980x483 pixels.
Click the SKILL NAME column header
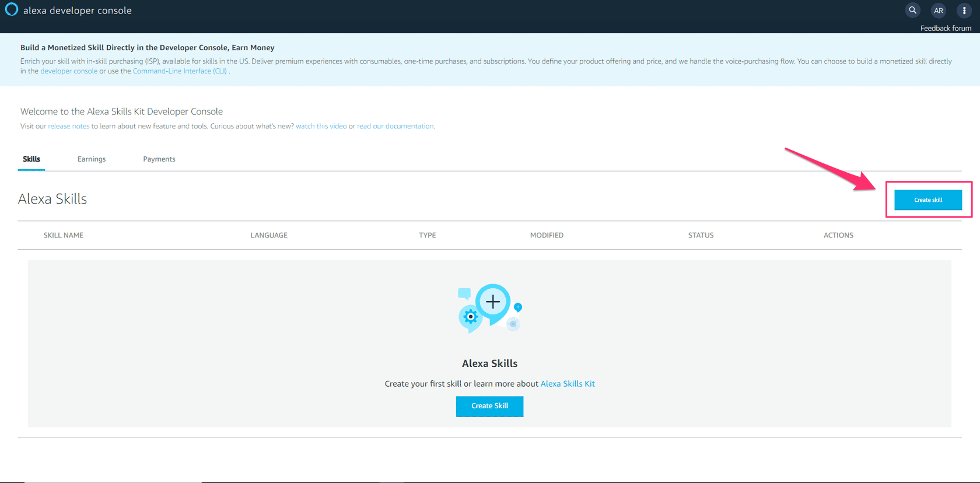pyautogui.click(x=64, y=235)
